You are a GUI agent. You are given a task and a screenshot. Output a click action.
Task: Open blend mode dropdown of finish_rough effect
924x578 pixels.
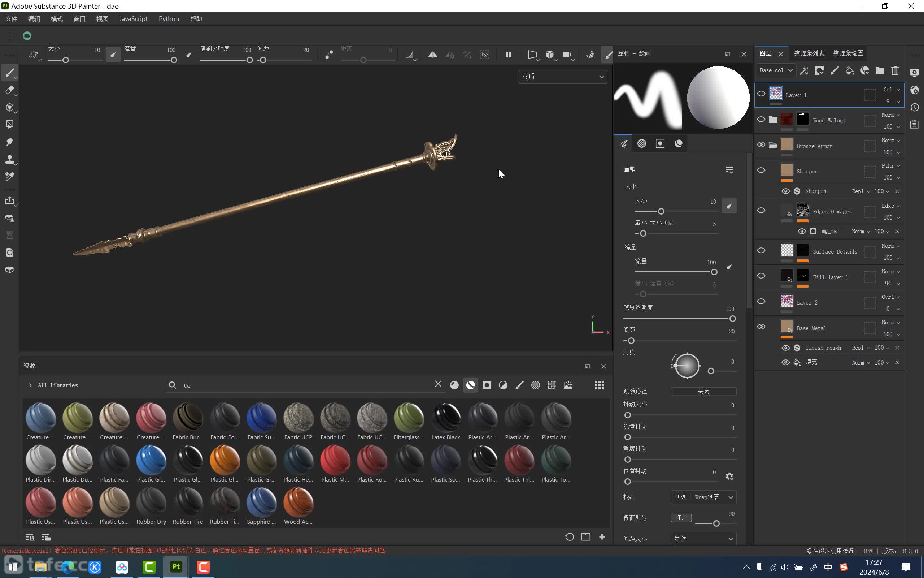(860, 348)
